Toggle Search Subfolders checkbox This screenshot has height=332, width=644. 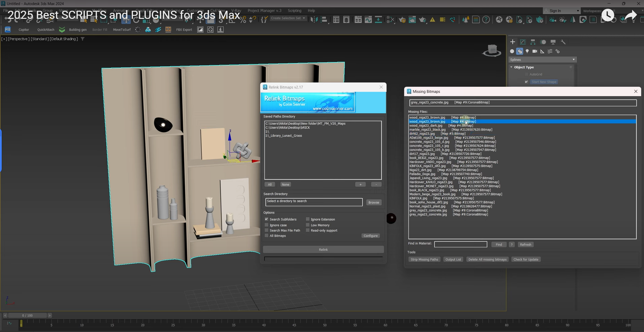coord(266,219)
